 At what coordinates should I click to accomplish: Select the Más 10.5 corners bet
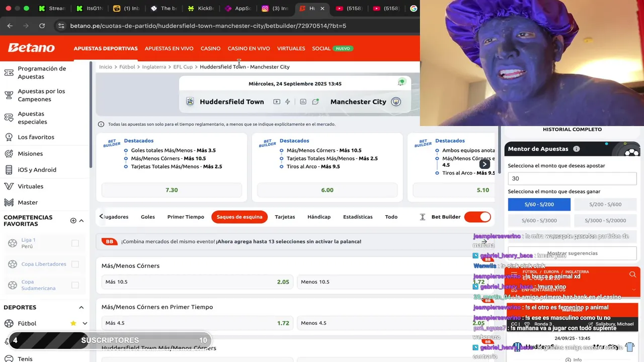[197, 282]
